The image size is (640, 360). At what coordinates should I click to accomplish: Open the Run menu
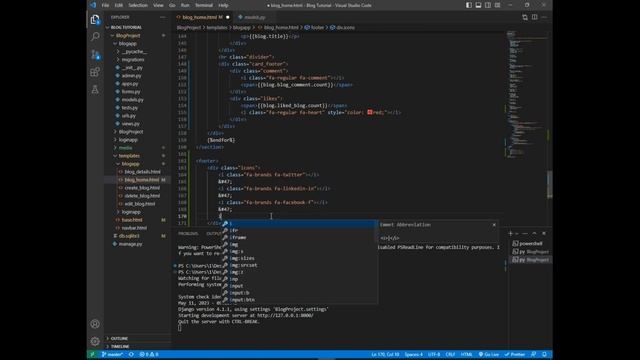click(x=185, y=5)
